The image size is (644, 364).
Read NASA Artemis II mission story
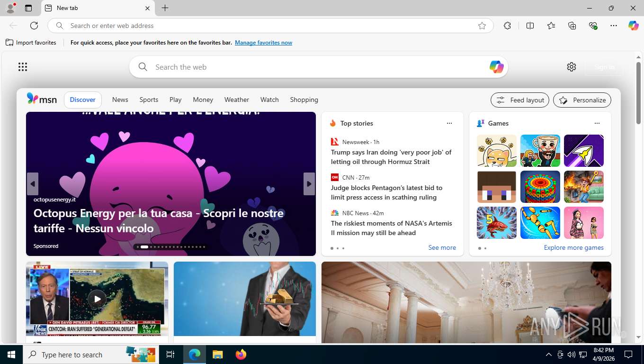(x=392, y=228)
